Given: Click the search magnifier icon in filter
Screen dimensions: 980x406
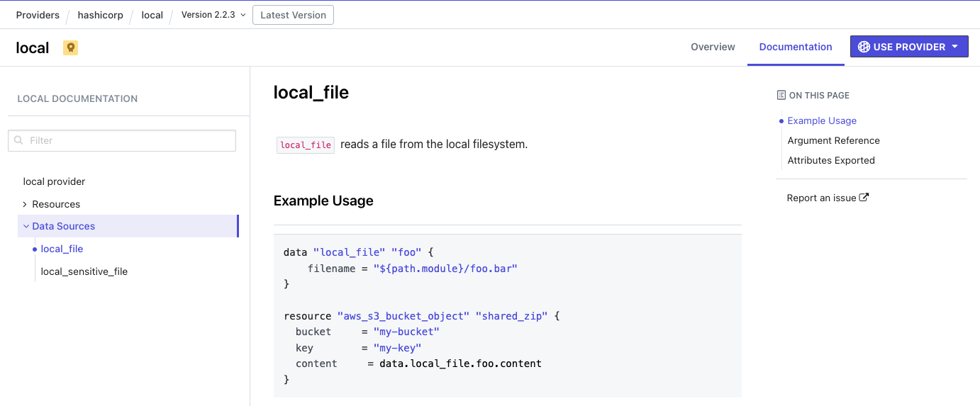Looking at the screenshot, I should pyautogui.click(x=18, y=140).
